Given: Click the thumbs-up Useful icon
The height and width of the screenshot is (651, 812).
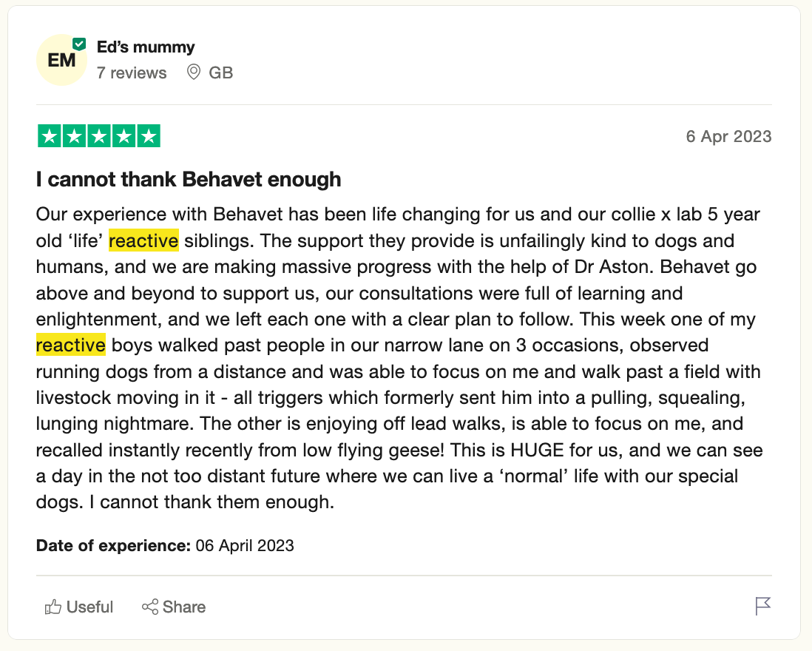Looking at the screenshot, I should click(53, 607).
